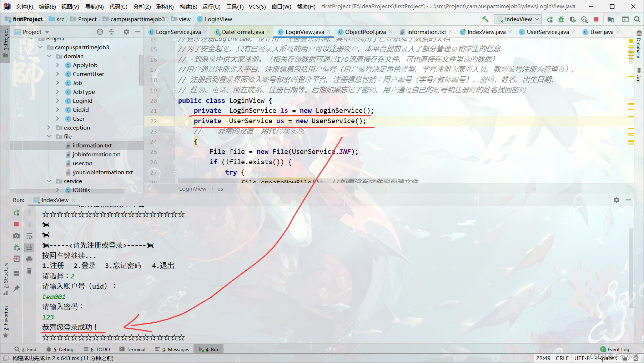Expand the ApplyJob class node
The width and height of the screenshot is (644, 363).
tap(58, 65)
